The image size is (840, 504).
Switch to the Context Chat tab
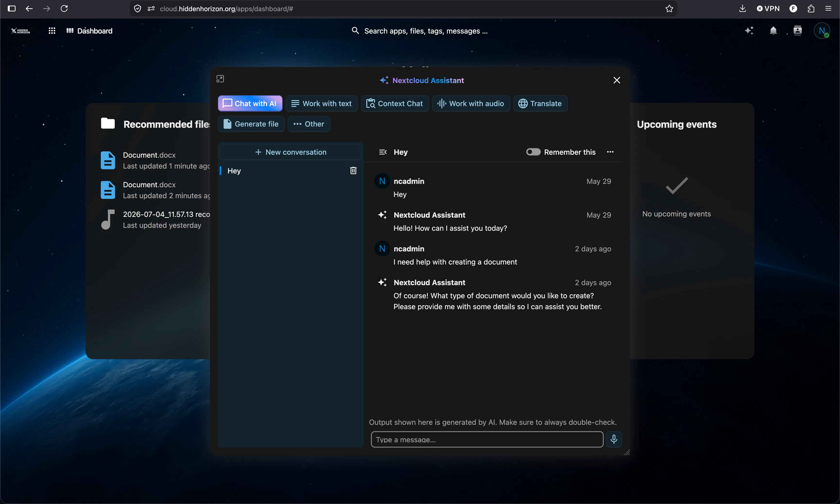[395, 103]
